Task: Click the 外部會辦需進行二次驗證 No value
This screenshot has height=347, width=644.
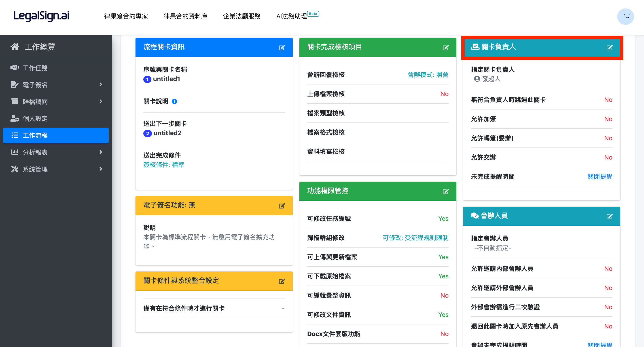Action: [x=608, y=307]
